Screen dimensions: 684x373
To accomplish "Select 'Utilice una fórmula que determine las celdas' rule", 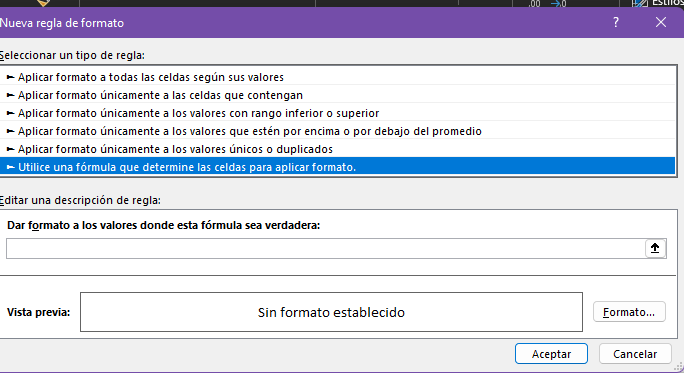I will pos(337,167).
